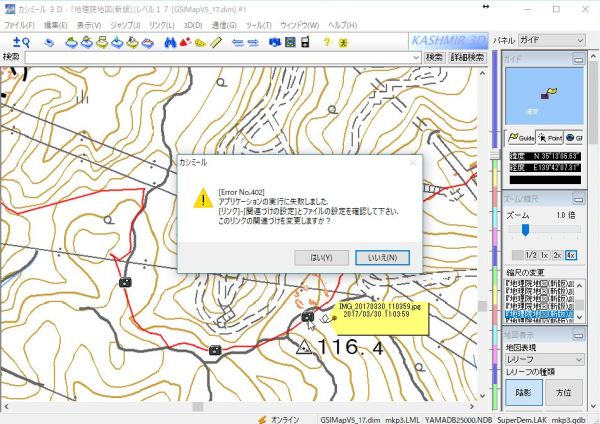
Task: Click YAMADB25000.NDB in the status bar
Action: [458, 420]
